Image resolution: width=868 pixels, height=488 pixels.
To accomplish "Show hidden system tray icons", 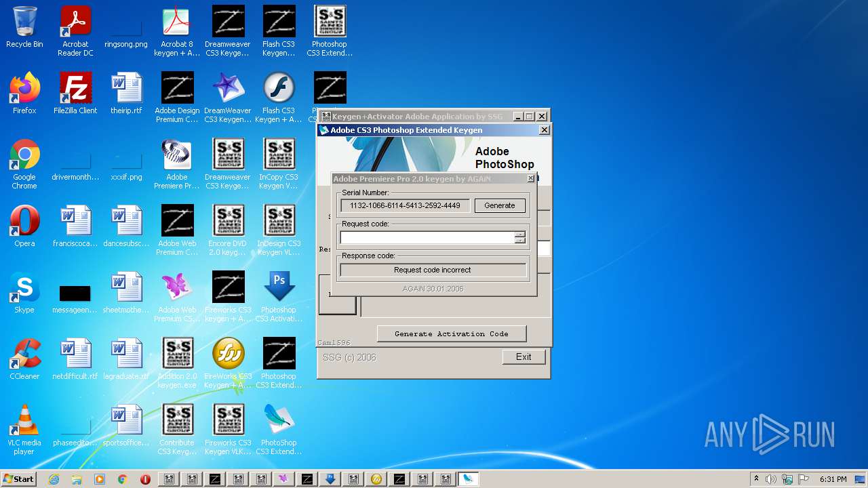I will (756, 479).
